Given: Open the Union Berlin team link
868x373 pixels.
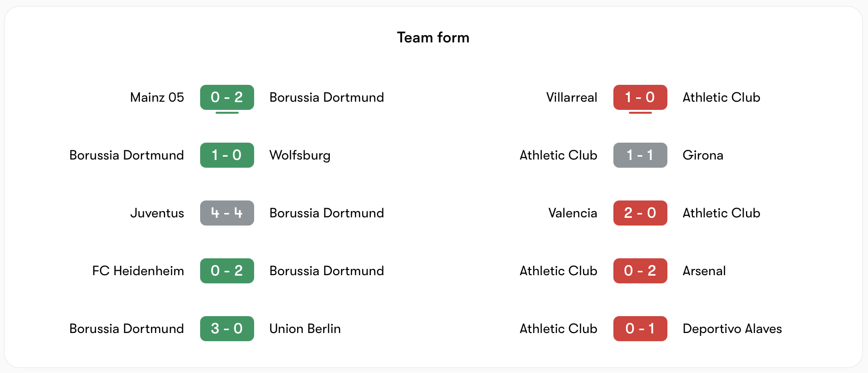Looking at the screenshot, I should tap(305, 329).
